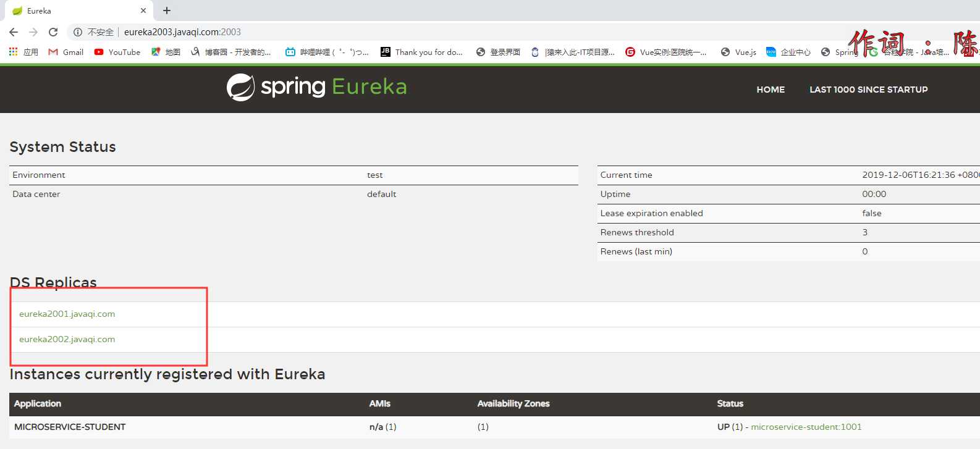Open the maps (地图) bookmark
This screenshot has width=980, height=449.
(x=166, y=52)
